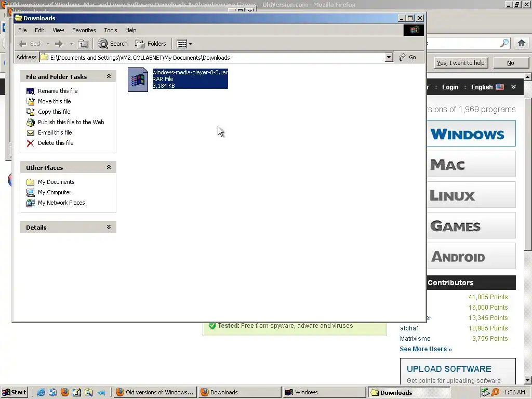This screenshot has width=532, height=399.
Task: Click Copy this file
Action: click(x=54, y=112)
